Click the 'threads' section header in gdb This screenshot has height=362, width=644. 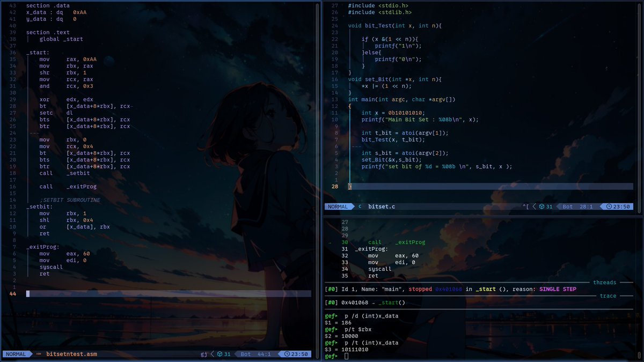604,283
